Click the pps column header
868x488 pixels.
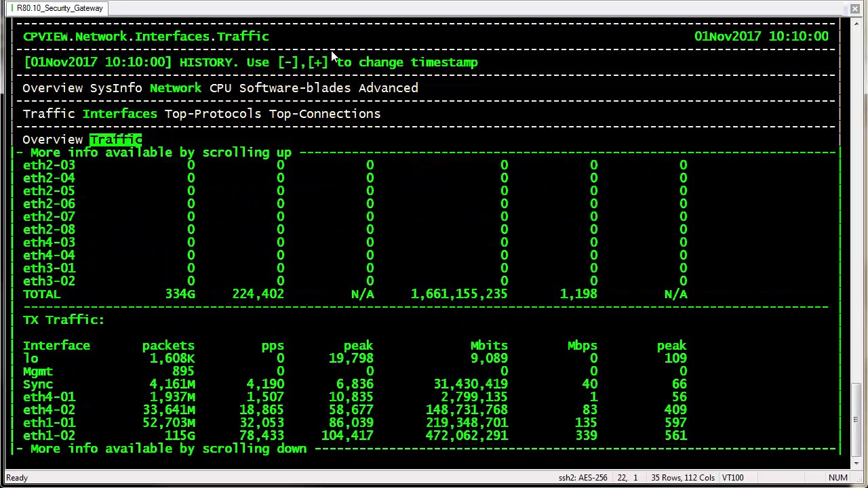click(x=273, y=346)
